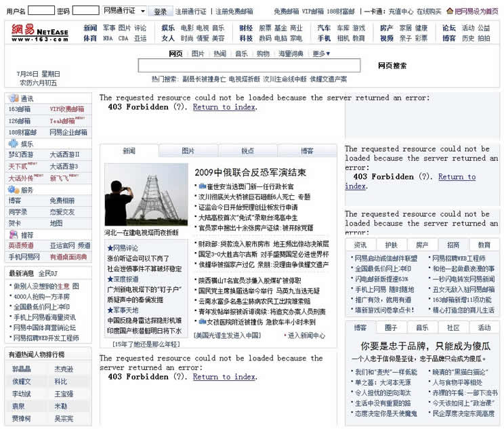Select the 博客 tab in news panel
The height and width of the screenshot is (429, 504).
(x=308, y=151)
